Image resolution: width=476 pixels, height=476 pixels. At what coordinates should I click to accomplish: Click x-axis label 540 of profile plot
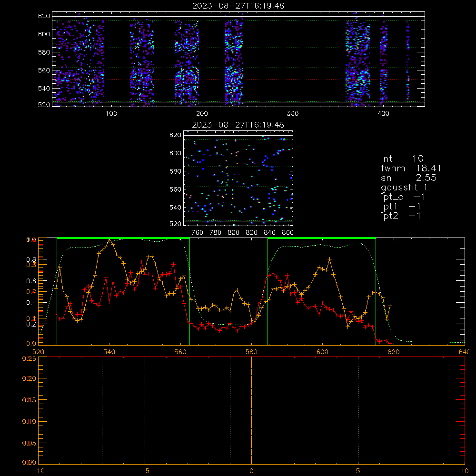109,352
